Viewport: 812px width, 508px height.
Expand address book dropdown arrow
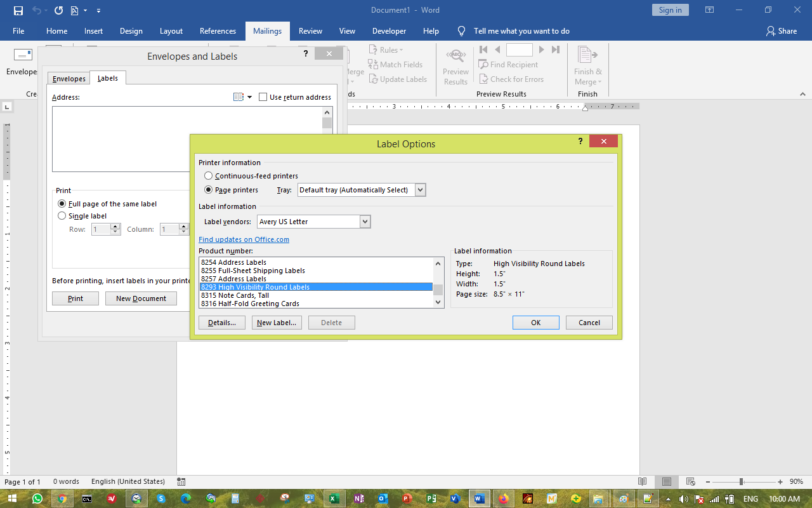(249, 97)
